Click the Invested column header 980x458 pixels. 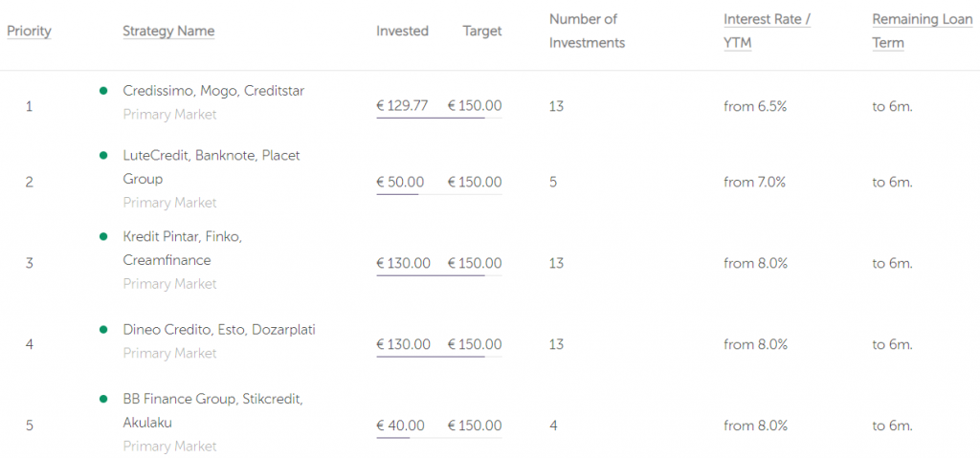point(403,32)
